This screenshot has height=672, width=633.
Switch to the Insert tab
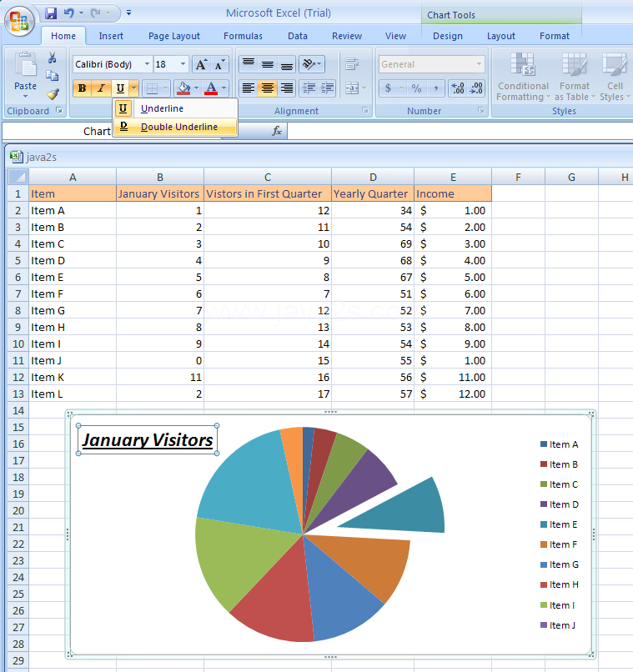pyautogui.click(x=111, y=36)
